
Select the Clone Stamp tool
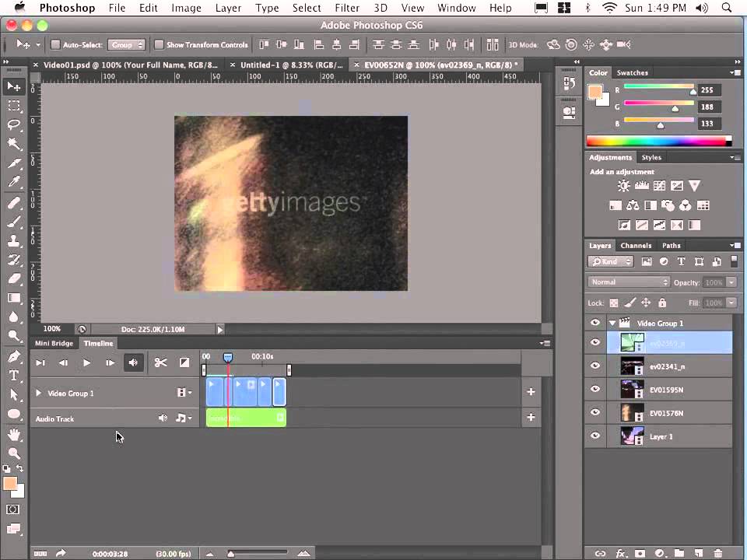(14, 241)
